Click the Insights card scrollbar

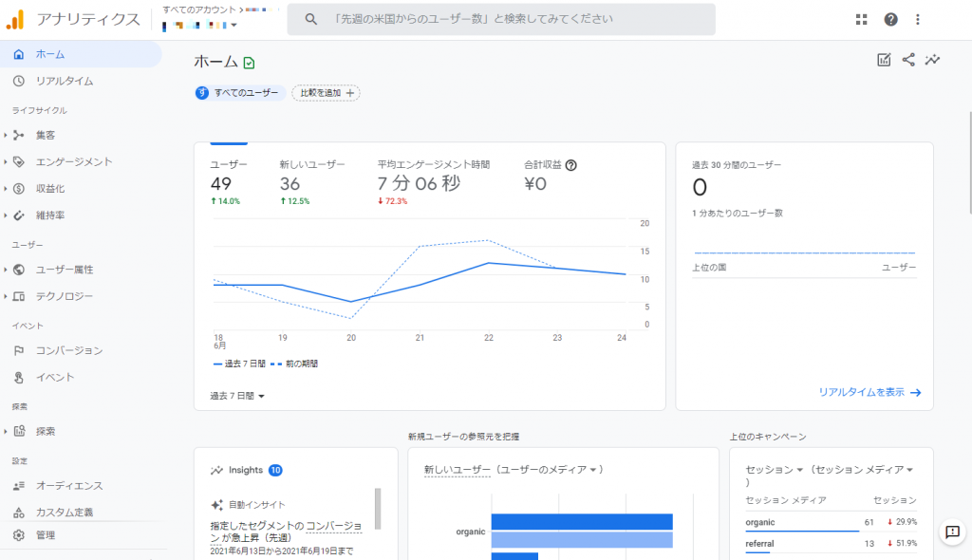click(x=378, y=509)
